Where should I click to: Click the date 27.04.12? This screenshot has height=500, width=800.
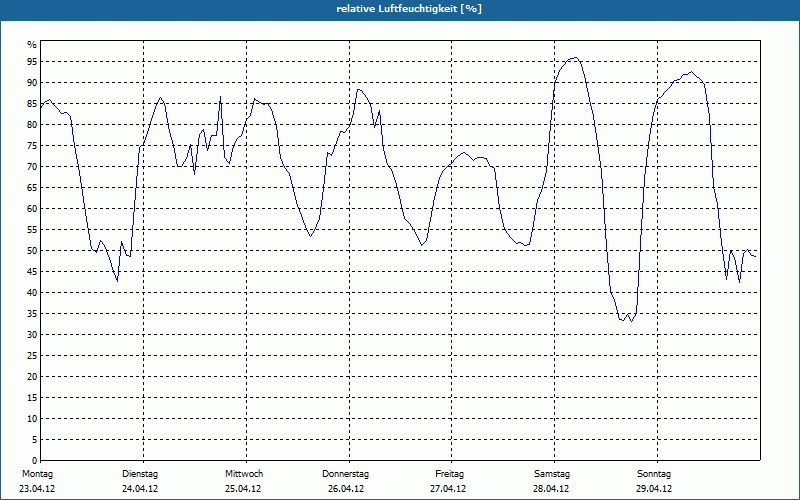[x=448, y=489]
